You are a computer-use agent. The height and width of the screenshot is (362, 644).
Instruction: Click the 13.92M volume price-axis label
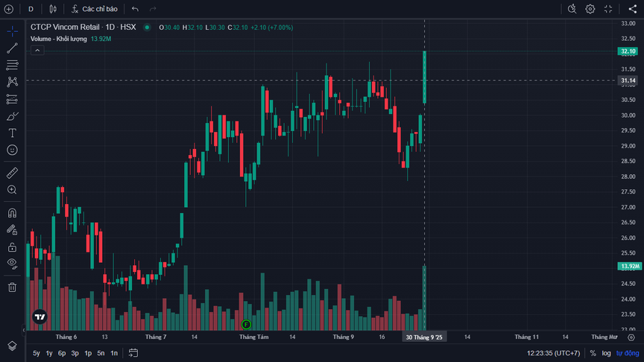pyautogui.click(x=630, y=266)
